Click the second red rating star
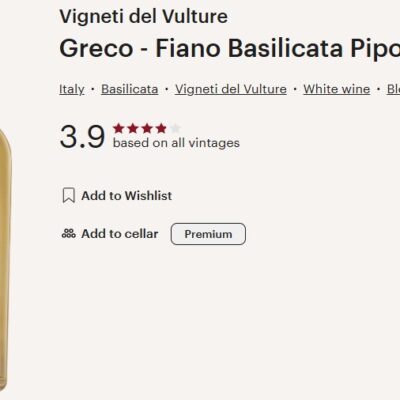The height and width of the screenshot is (400, 400). (x=133, y=128)
